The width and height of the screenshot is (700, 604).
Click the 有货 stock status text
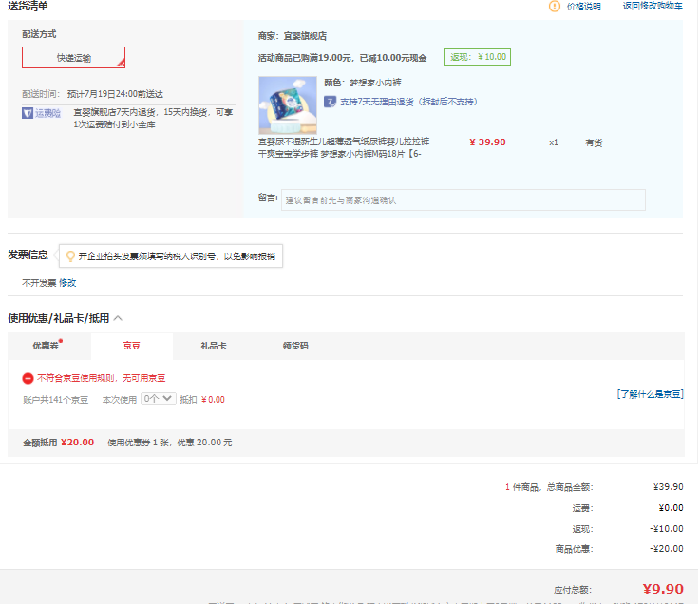click(x=594, y=142)
